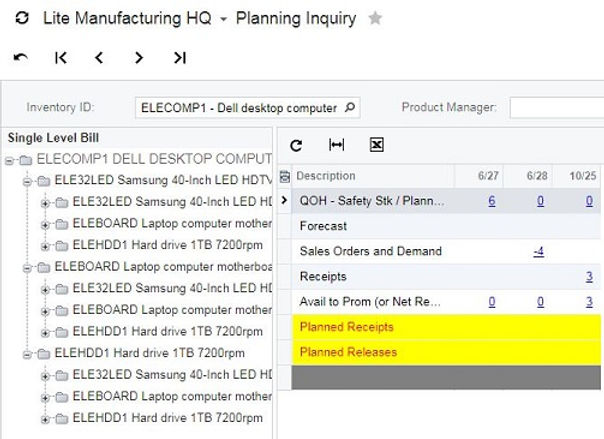The height and width of the screenshot is (439, 604).
Task: Export the grid to Excel
Action: (x=376, y=145)
